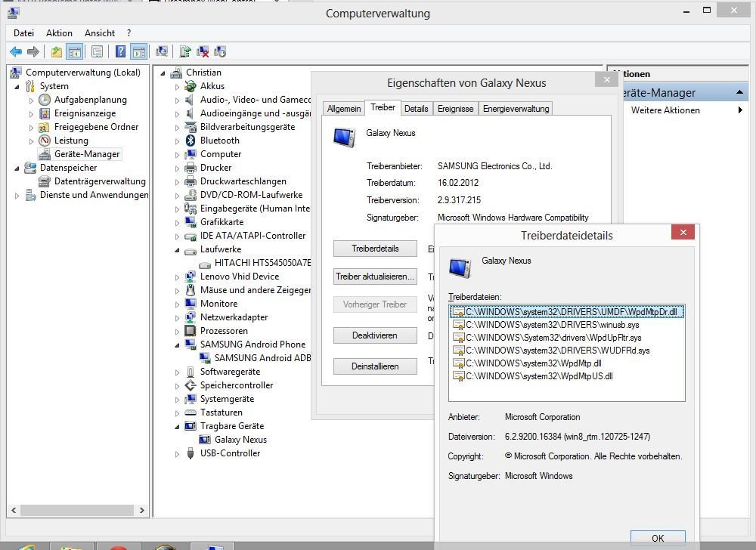Select the SAMSUNG Android ADB device entry
This screenshot has width=756, height=550.
tap(262, 358)
